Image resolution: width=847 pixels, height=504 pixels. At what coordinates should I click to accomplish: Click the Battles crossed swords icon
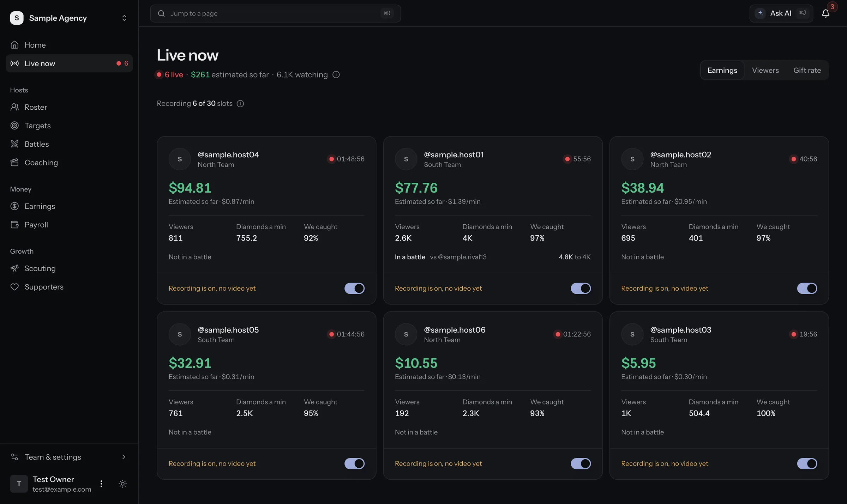(14, 144)
